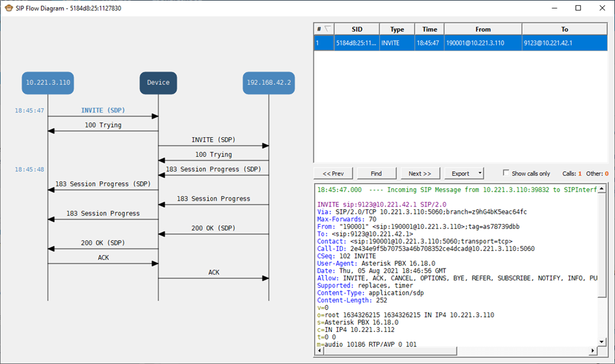Image resolution: width=615 pixels, height=364 pixels.
Task: Click the From column header
Action: 482,29
